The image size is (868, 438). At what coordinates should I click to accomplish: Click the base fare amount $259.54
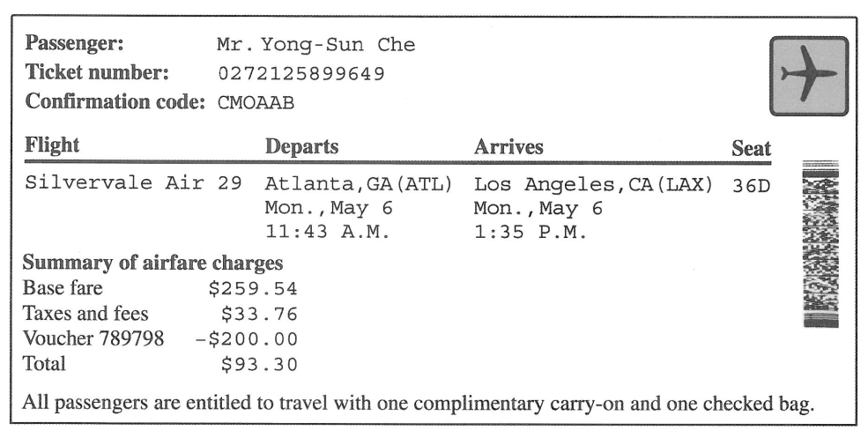tap(258, 288)
